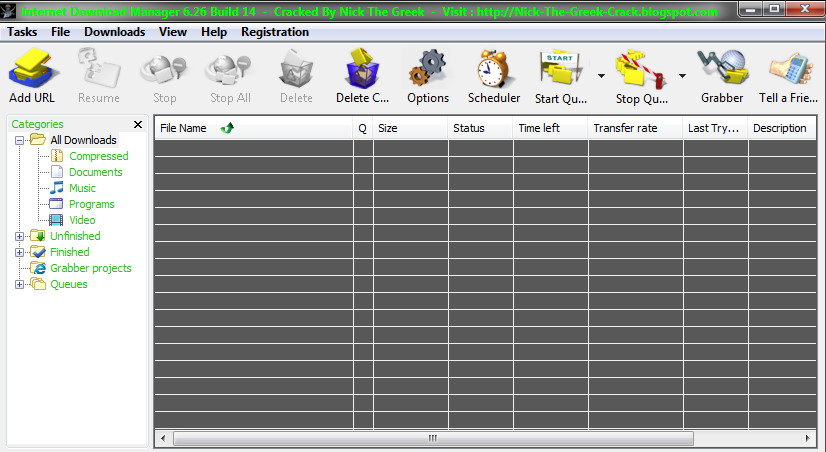Image resolution: width=826 pixels, height=452 pixels.
Task: Sort by File Name column header
Action: pos(253,128)
